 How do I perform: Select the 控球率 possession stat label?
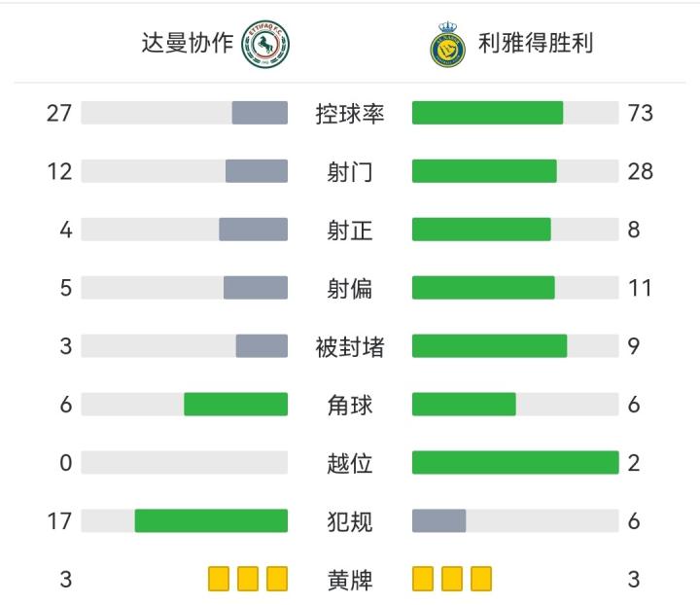(350, 114)
